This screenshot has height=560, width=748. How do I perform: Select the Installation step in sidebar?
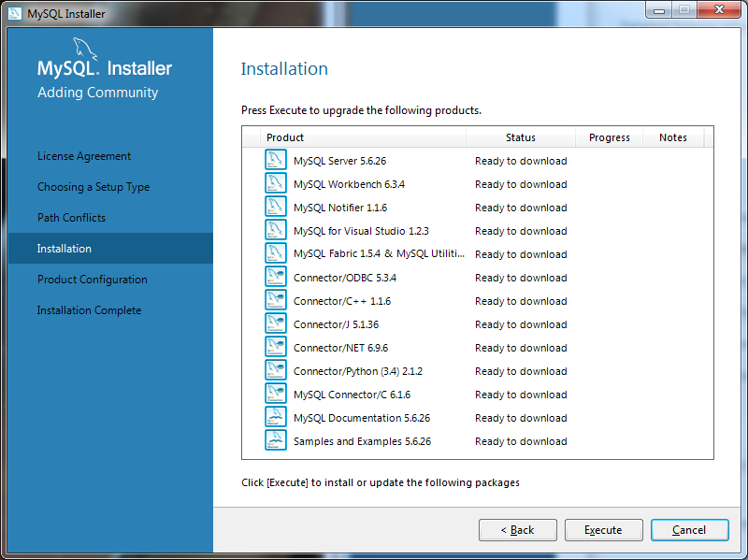click(x=110, y=249)
